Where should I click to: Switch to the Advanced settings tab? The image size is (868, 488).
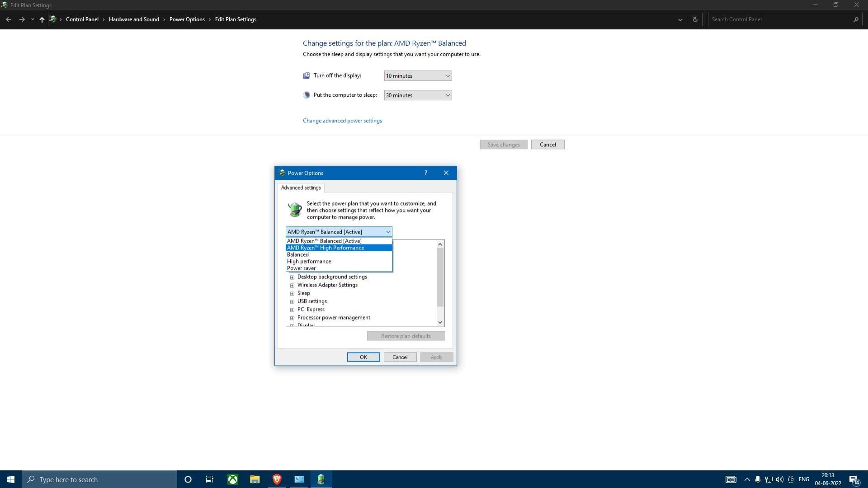pyautogui.click(x=300, y=188)
